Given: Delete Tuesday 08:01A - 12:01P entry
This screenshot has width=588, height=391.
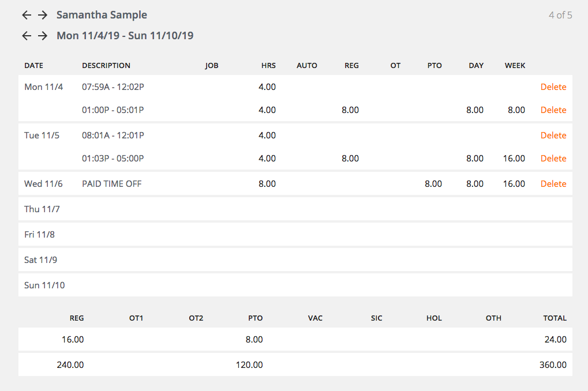Looking at the screenshot, I should coord(553,136).
